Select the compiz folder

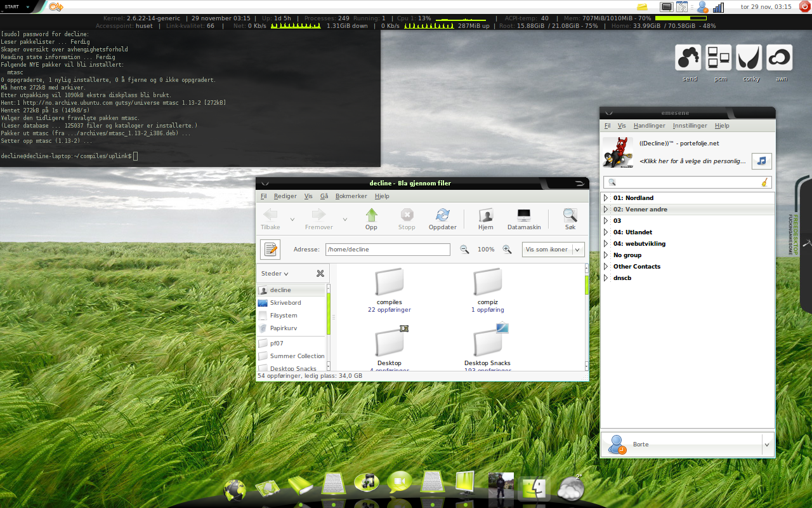tap(487, 290)
